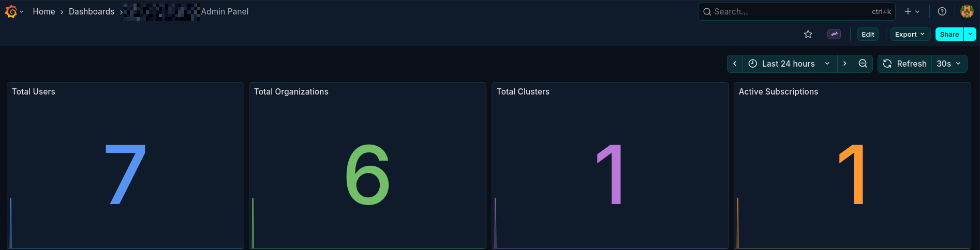Expand the Export dropdown
Image resolution: width=980 pixels, height=250 pixels.
point(910,35)
